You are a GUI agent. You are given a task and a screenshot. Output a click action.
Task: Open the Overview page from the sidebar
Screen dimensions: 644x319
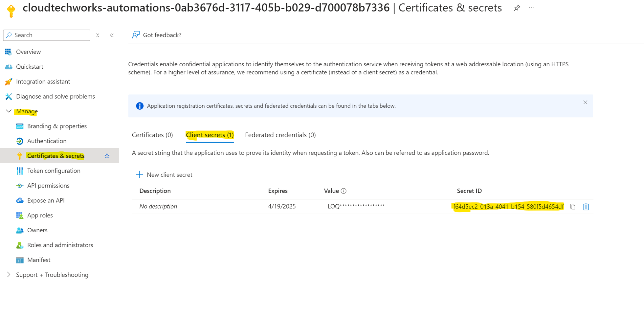point(28,51)
